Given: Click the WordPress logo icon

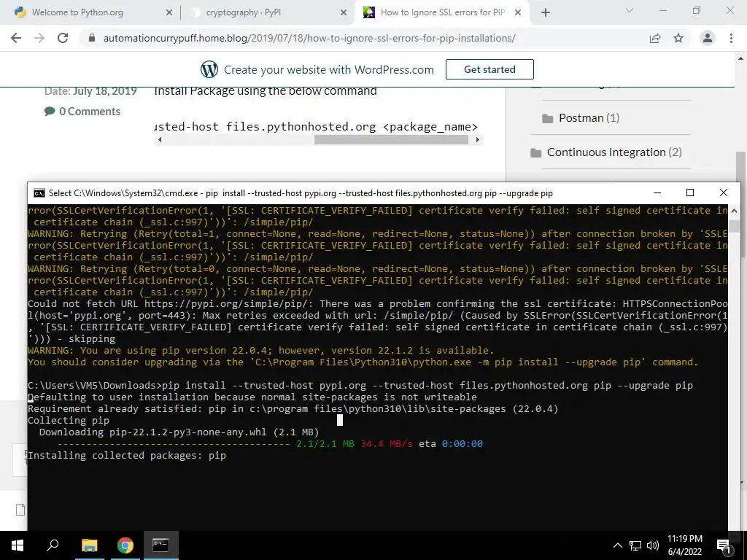Looking at the screenshot, I should (x=209, y=69).
